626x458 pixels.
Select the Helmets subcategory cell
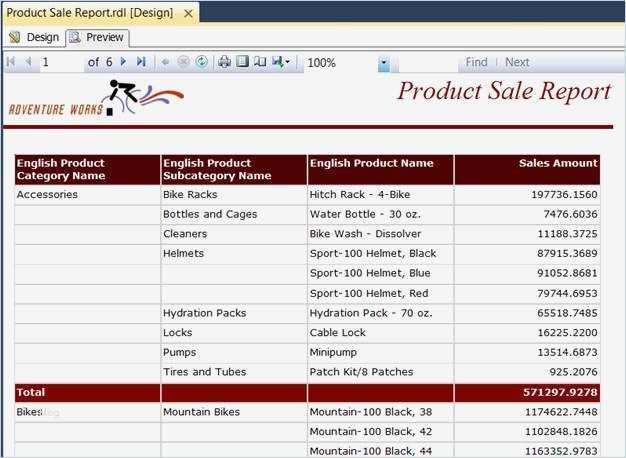tap(234, 254)
